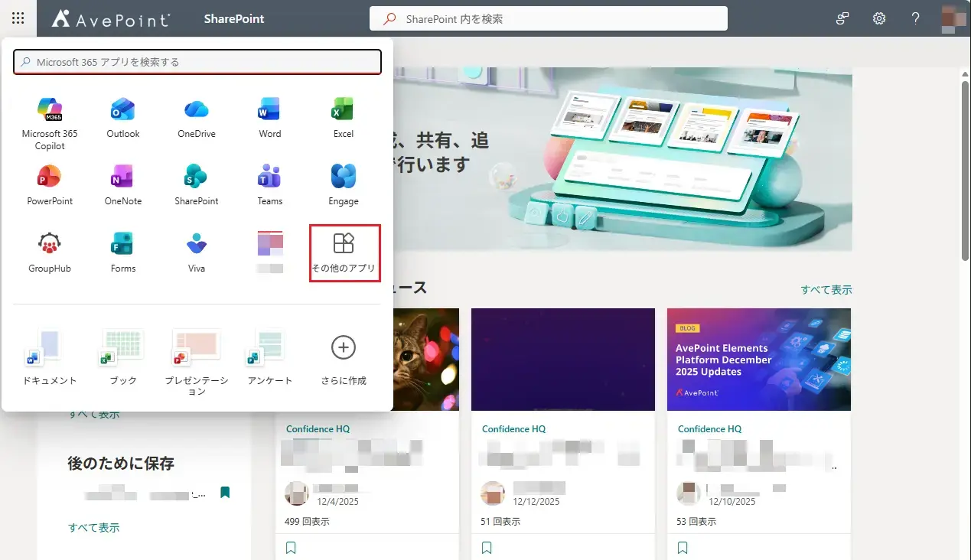This screenshot has width=971, height=560.
Task: Open the app launcher waffle icon
Action: pyautogui.click(x=18, y=18)
